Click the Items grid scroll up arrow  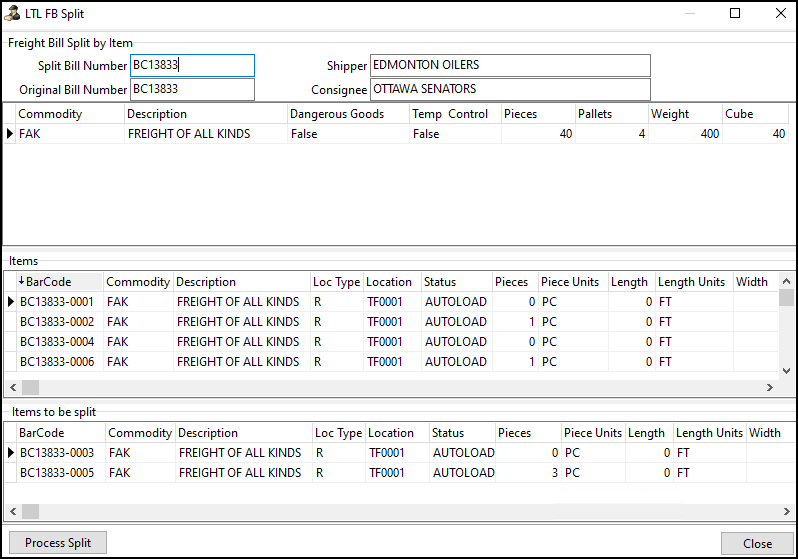(786, 281)
